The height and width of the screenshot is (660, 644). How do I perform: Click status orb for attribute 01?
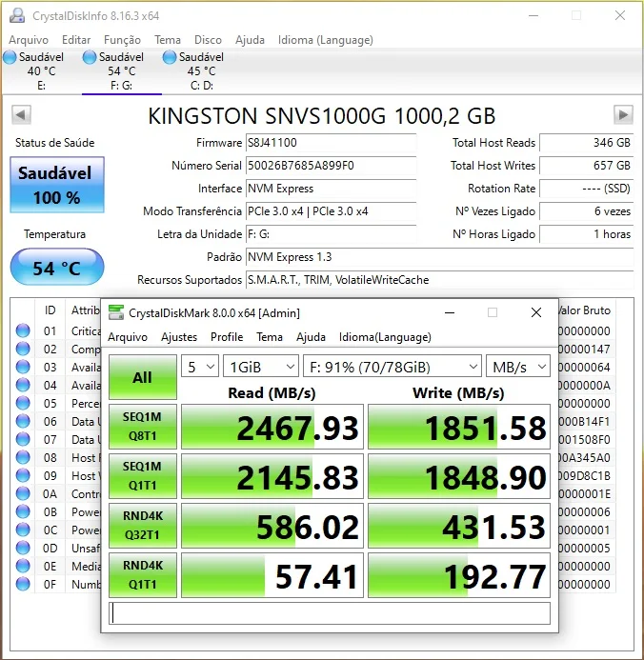point(23,330)
